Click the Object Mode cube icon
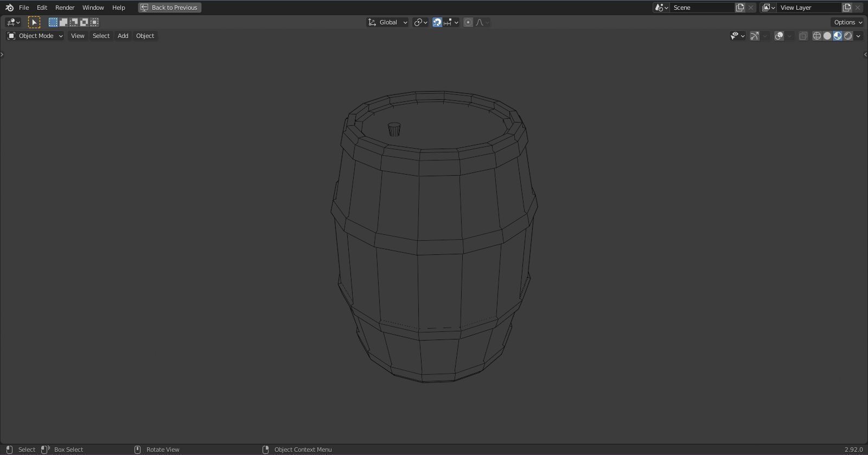Screen dimensions: 868x455 pos(11,36)
